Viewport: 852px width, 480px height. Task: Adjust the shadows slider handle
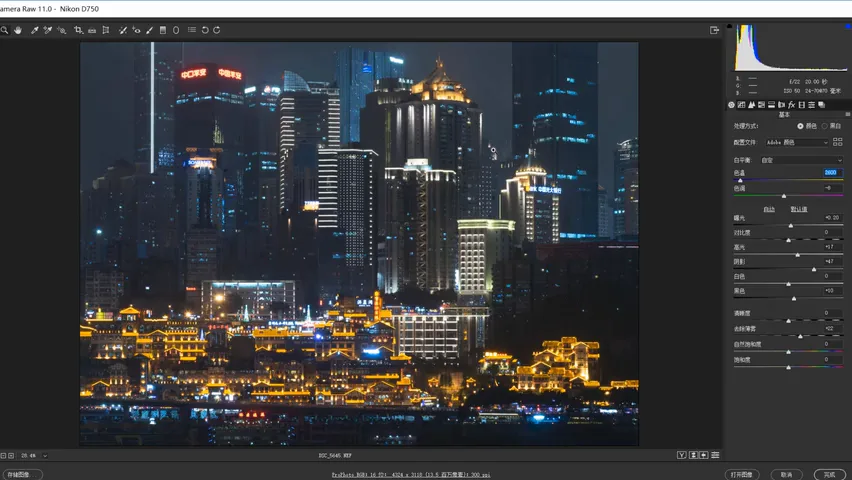[x=814, y=269]
